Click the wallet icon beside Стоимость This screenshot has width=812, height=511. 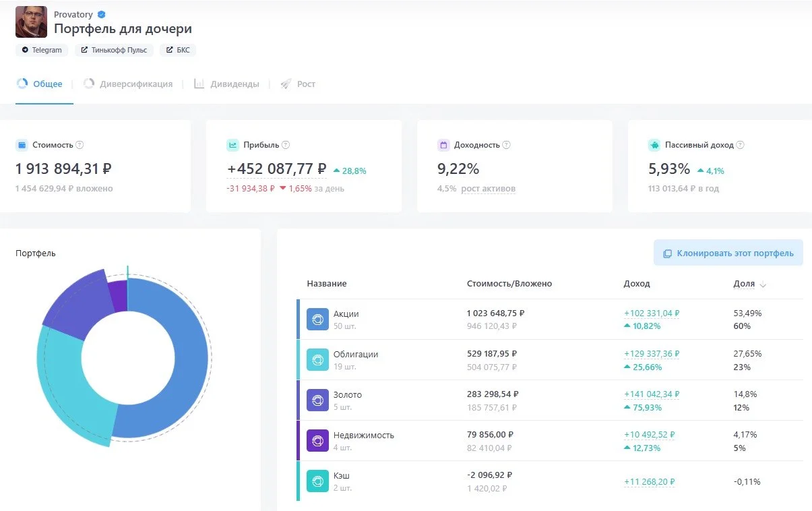click(22, 145)
